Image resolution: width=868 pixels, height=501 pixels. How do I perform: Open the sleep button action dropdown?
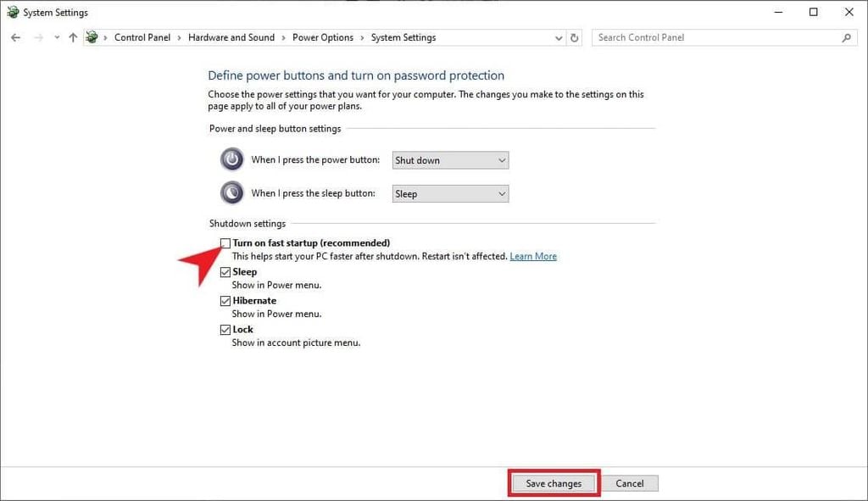pyautogui.click(x=450, y=194)
